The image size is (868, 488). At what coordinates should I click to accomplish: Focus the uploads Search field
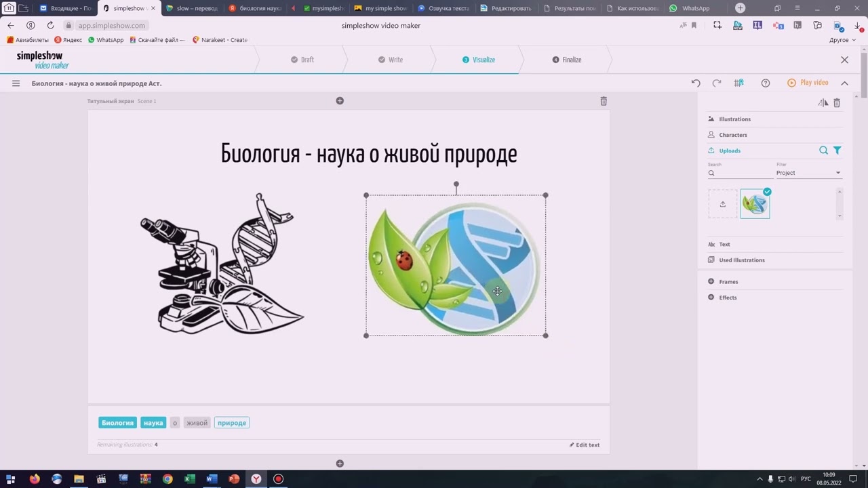739,173
